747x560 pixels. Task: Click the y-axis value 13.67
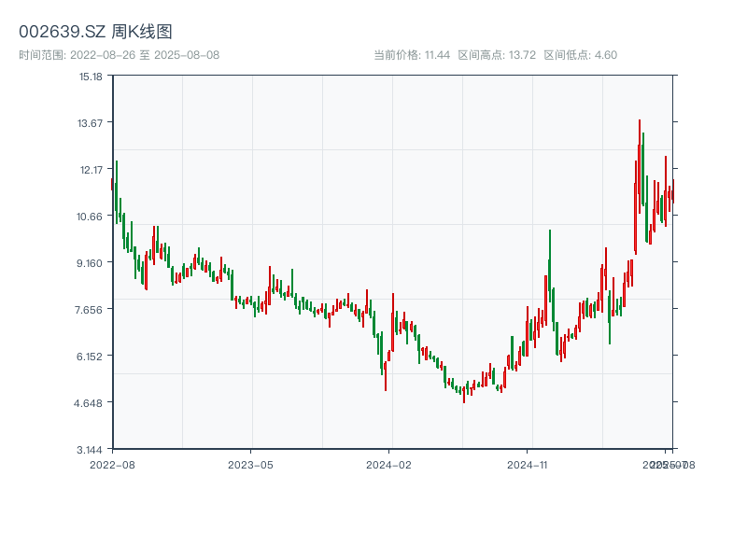(90, 123)
